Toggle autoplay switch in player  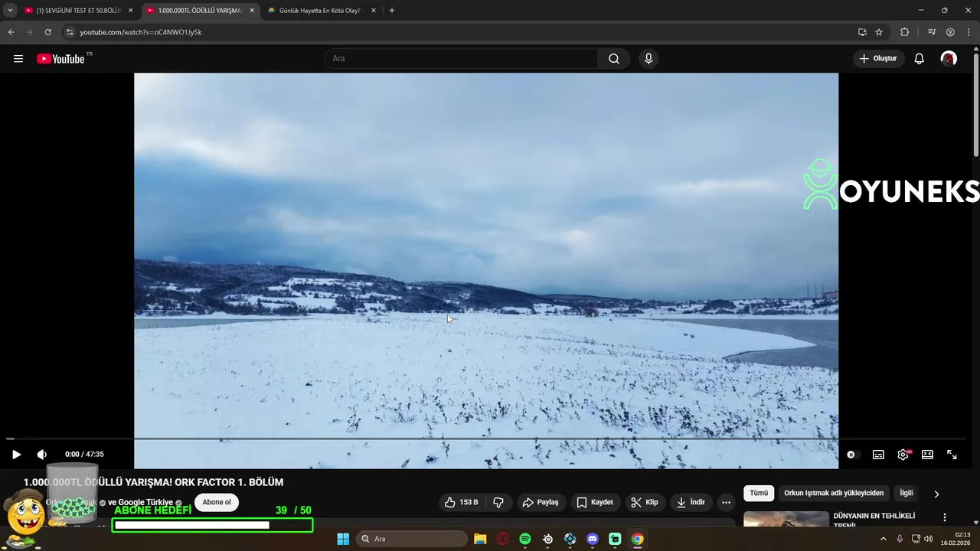[852, 455]
